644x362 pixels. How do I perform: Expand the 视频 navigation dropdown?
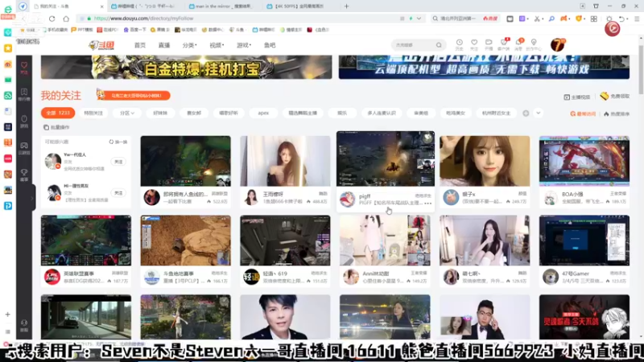(217, 45)
